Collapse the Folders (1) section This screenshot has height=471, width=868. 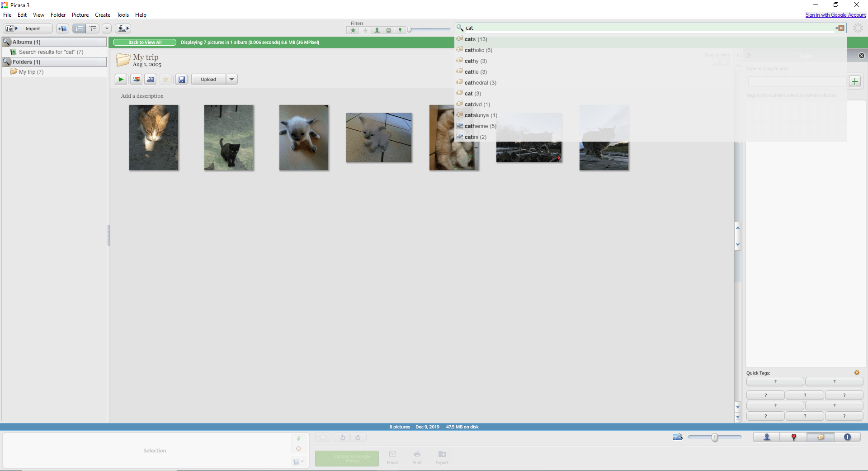point(54,62)
